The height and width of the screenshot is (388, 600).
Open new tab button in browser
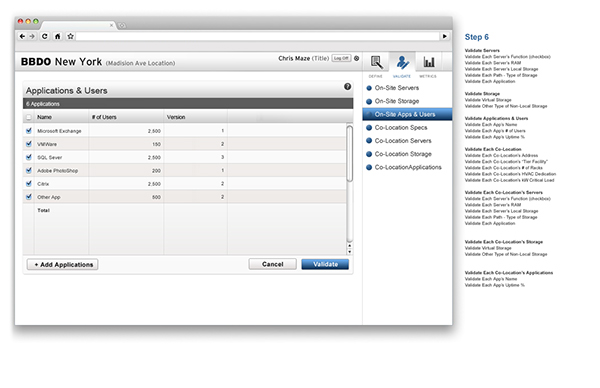pyautogui.click(x=122, y=25)
